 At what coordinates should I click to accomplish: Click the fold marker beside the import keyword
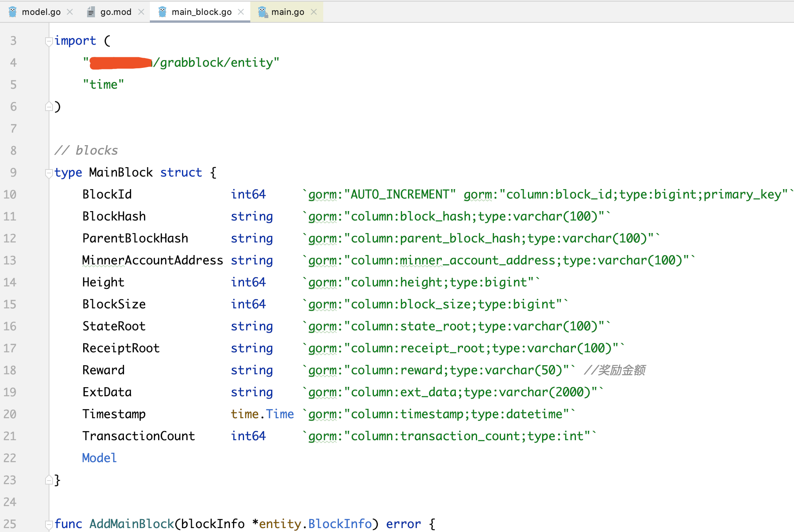click(49, 40)
